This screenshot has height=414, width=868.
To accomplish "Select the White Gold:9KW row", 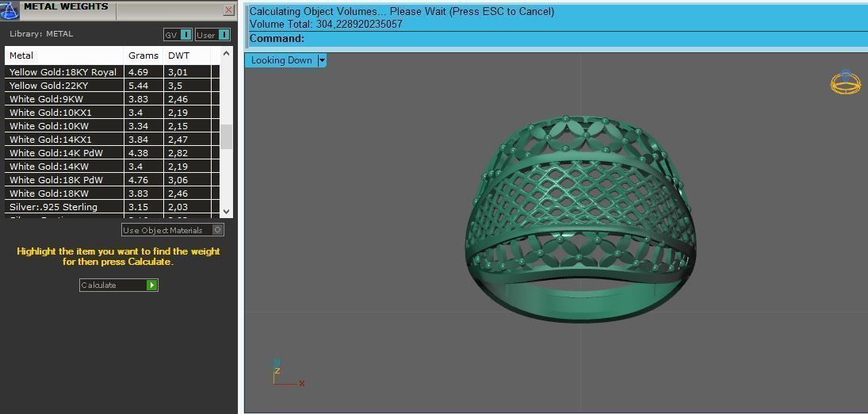I will coord(113,99).
